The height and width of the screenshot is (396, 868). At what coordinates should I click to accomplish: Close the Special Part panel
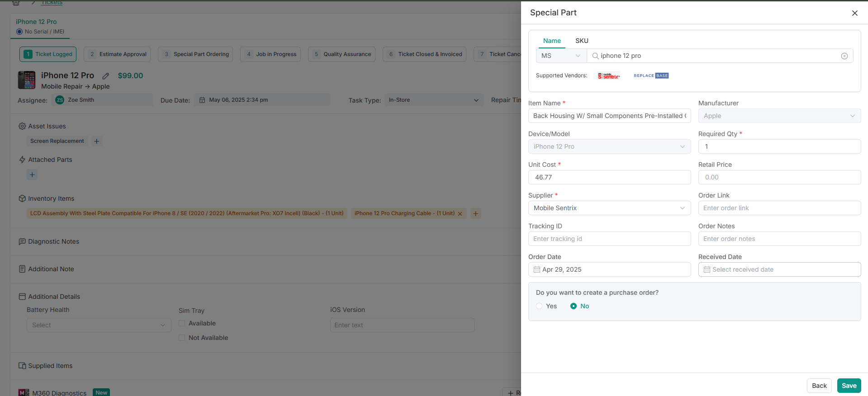tap(854, 13)
